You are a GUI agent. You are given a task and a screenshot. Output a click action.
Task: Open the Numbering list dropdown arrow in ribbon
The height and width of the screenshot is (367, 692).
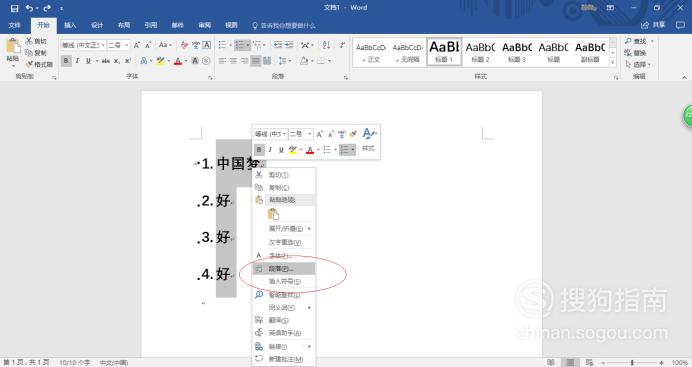point(248,45)
